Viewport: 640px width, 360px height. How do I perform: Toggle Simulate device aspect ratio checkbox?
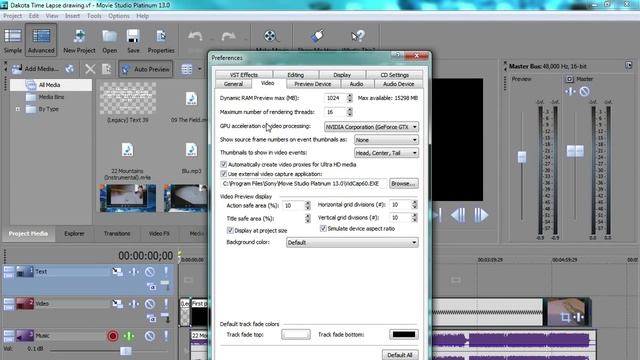coord(323,229)
